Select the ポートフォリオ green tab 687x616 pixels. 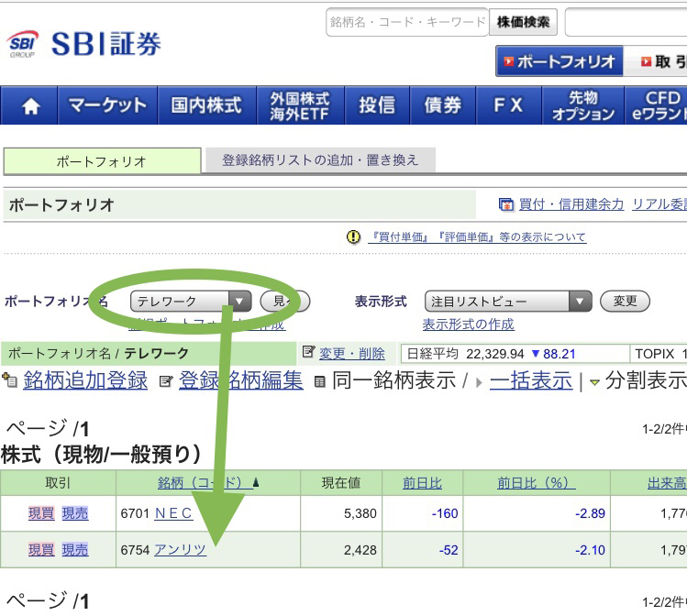102,161
